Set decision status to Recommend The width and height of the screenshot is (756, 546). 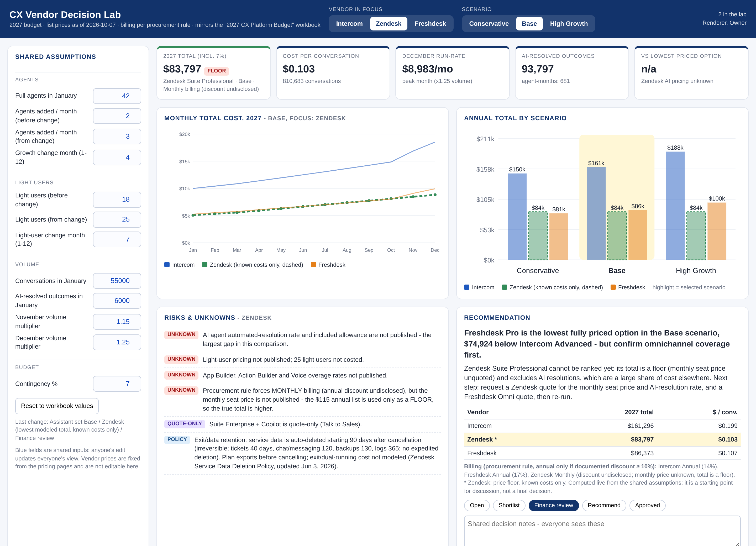[604, 505]
